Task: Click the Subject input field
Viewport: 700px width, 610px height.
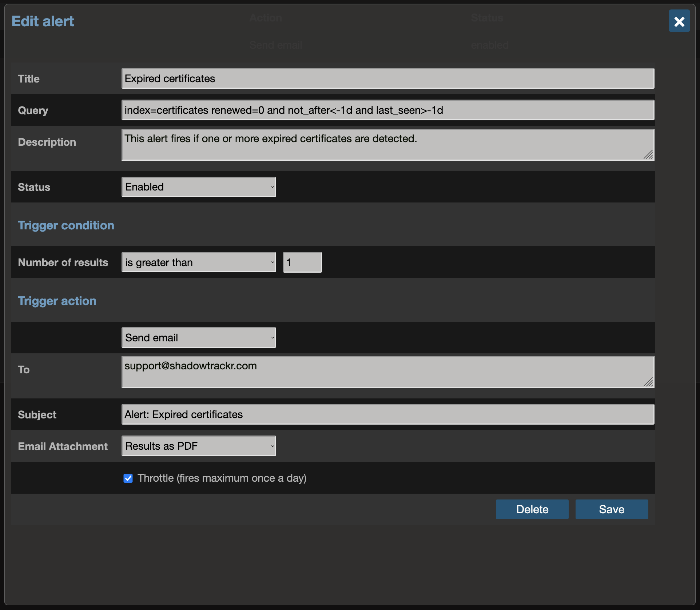Action: coord(387,414)
